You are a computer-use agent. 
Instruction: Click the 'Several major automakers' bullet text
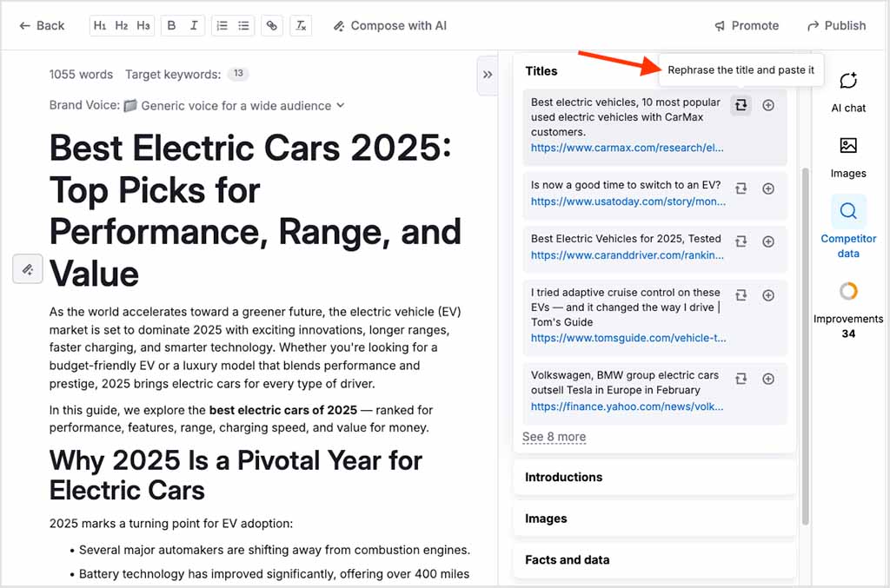tap(274, 550)
